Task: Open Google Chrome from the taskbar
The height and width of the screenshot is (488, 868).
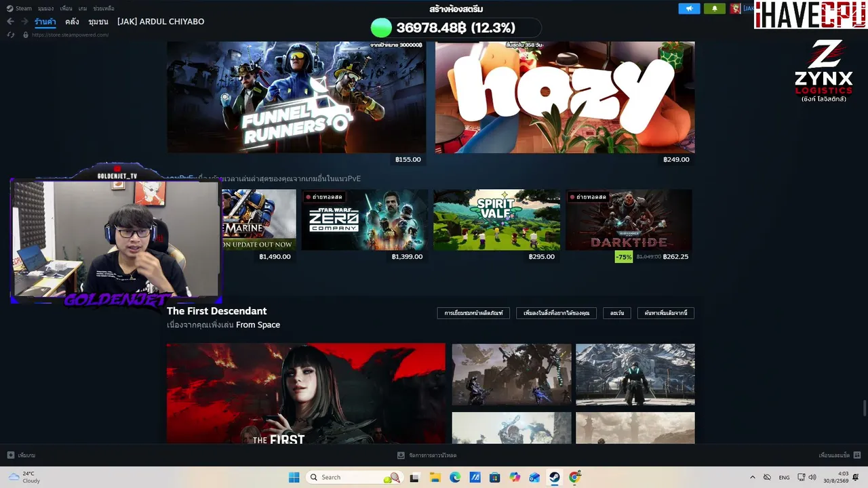Action: click(x=575, y=477)
